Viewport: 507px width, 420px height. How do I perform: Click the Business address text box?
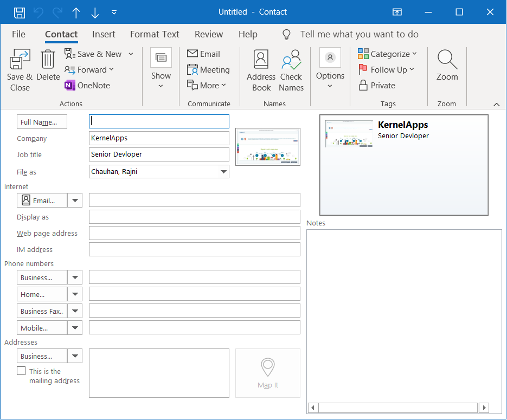[x=159, y=373]
